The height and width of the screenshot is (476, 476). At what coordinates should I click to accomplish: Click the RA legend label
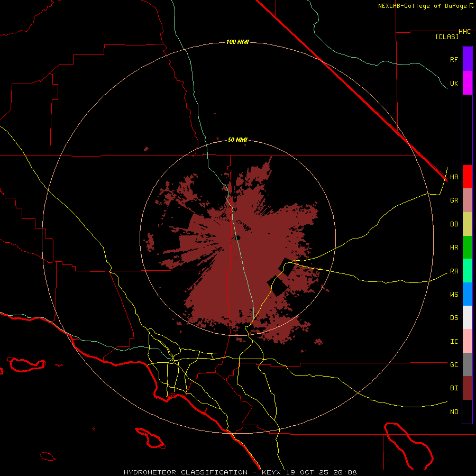click(x=454, y=271)
